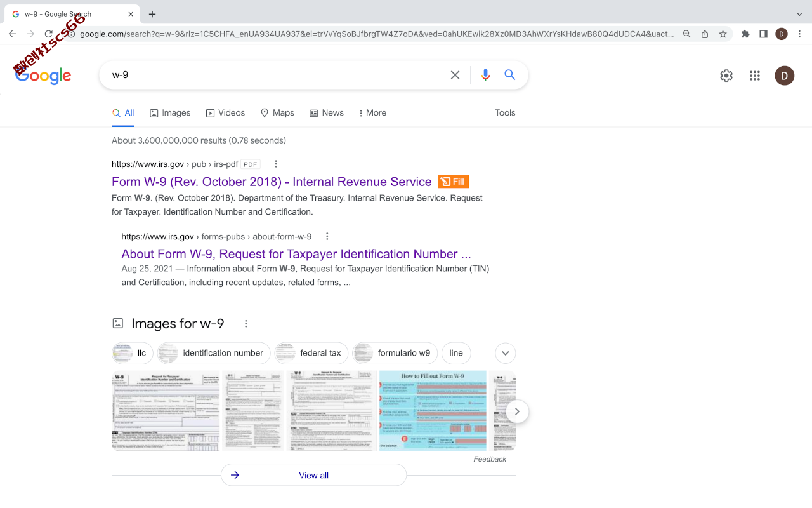The width and height of the screenshot is (812, 508).
Task: Open the Chrome extensions puzzle icon
Action: (745, 34)
